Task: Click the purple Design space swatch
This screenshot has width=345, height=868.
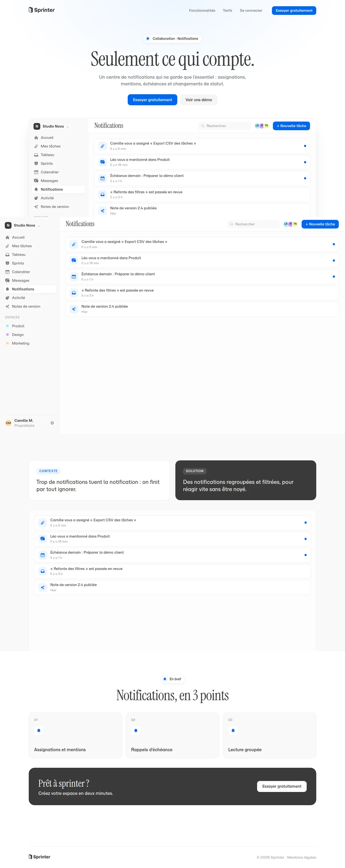Action: [7, 334]
